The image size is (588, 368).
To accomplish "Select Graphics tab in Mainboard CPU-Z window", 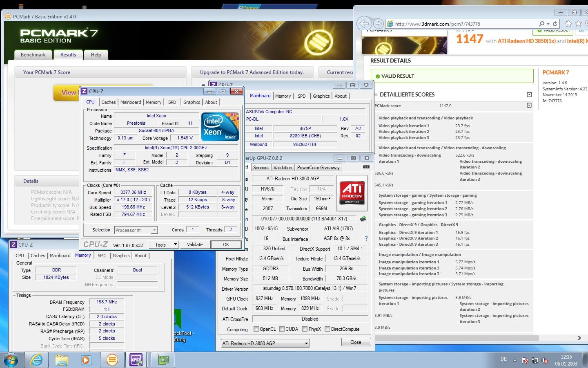I will (x=321, y=96).
